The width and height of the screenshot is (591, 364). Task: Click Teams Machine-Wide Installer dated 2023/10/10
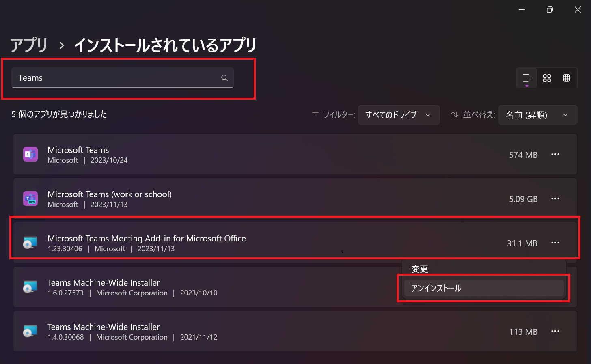104,283
